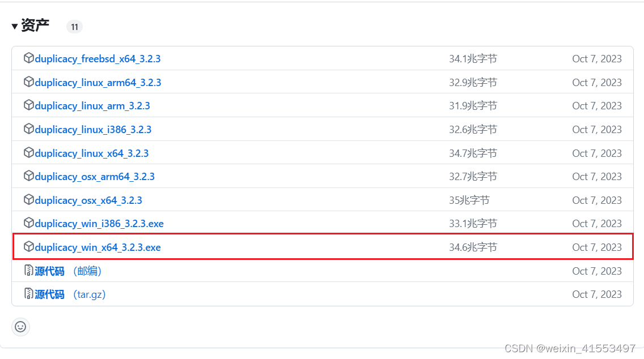Image resolution: width=644 pixels, height=359 pixels.
Task: Download duplicacy_linux_x64_3.2.3
Action: (x=92, y=154)
